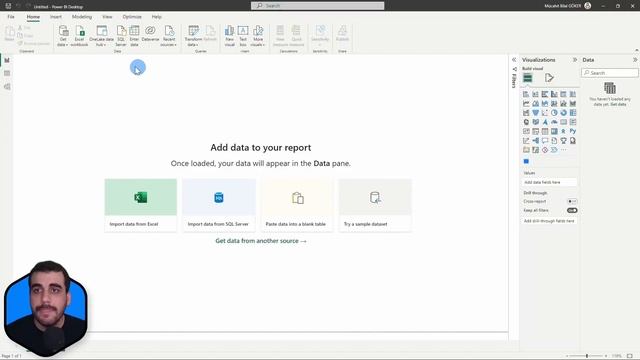Select Decomposition tree visual
The height and width of the screenshot is (360, 640).
536,141
